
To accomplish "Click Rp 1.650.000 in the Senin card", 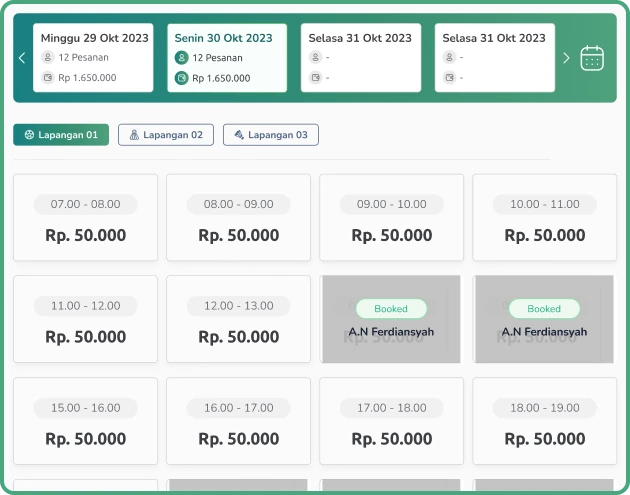I will coord(221,78).
